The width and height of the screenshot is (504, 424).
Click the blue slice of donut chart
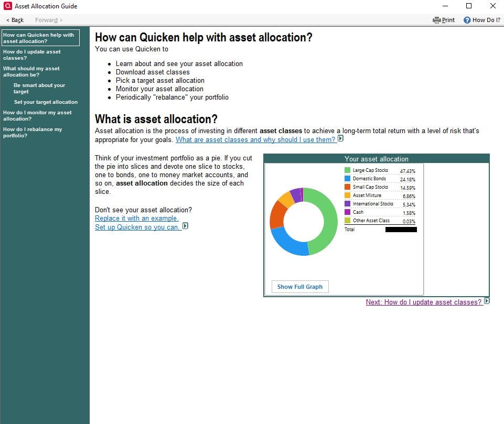[x=288, y=244]
